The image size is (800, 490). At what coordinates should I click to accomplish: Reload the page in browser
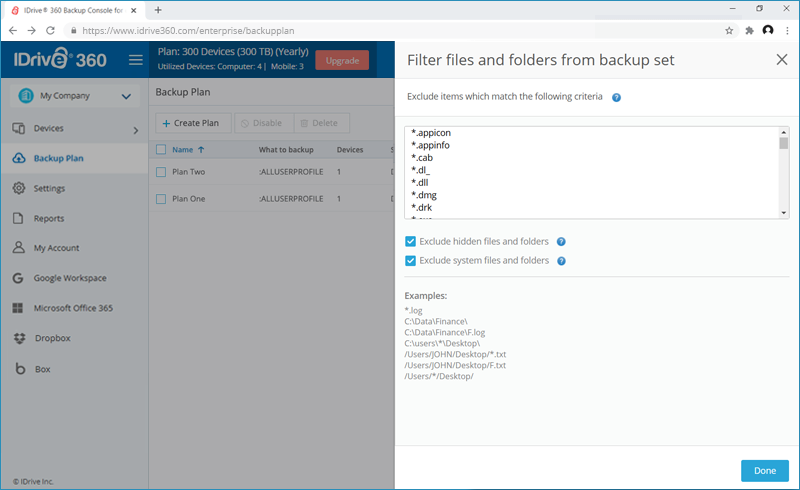[53, 31]
